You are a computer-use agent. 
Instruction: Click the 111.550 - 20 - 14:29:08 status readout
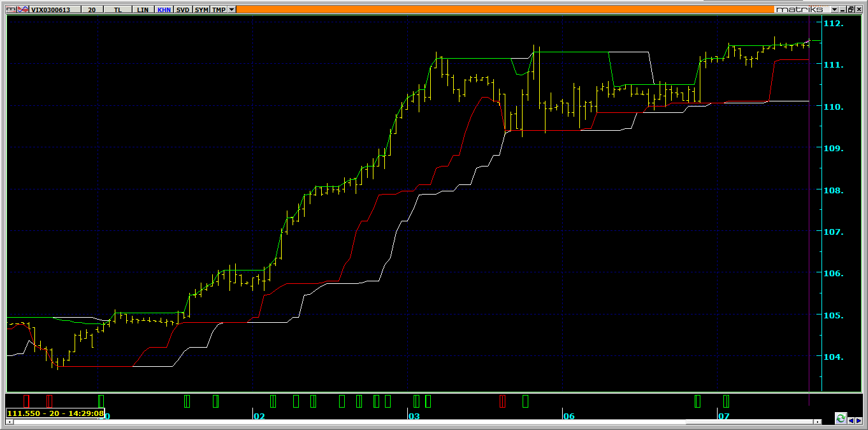[55, 413]
